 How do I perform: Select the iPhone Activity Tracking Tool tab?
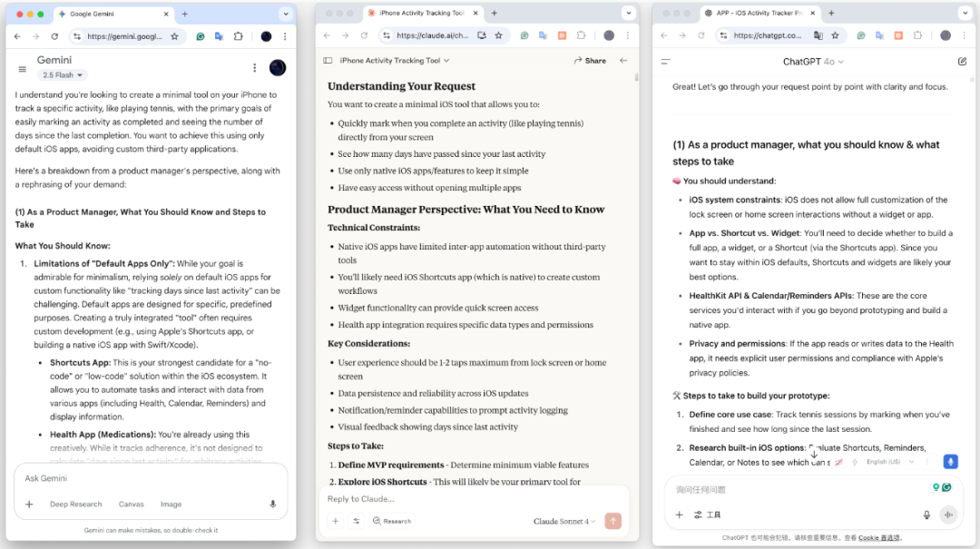pyautogui.click(x=422, y=13)
